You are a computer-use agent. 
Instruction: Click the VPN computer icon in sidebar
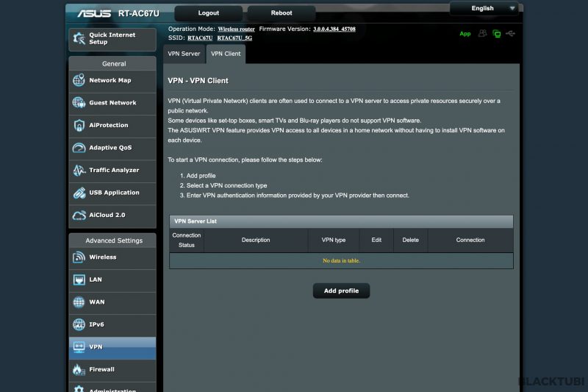pyautogui.click(x=79, y=347)
